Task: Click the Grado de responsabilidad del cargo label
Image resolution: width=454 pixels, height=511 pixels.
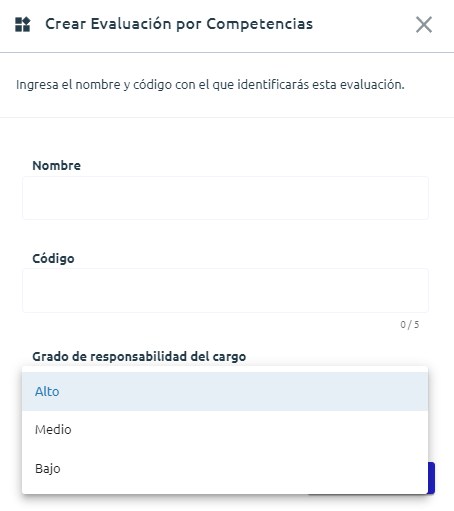Action: click(139, 357)
